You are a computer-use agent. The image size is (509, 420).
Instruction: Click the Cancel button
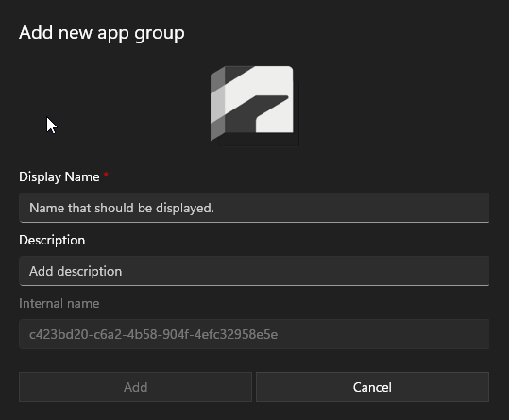tap(372, 387)
